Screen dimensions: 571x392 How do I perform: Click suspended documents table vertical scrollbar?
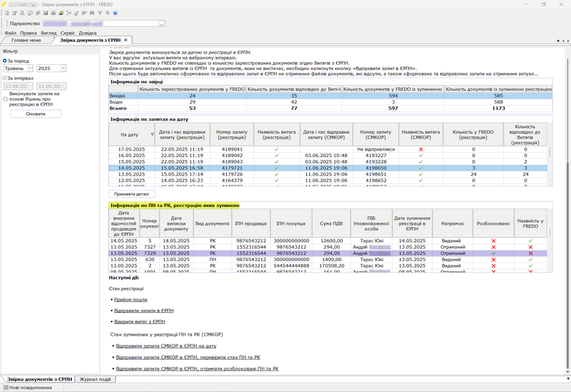pyautogui.click(x=550, y=233)
